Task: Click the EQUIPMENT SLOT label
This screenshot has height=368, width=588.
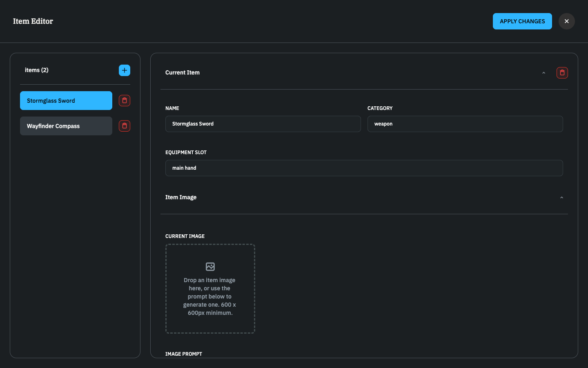Action: pyautogui.click(x=186, y=153)
